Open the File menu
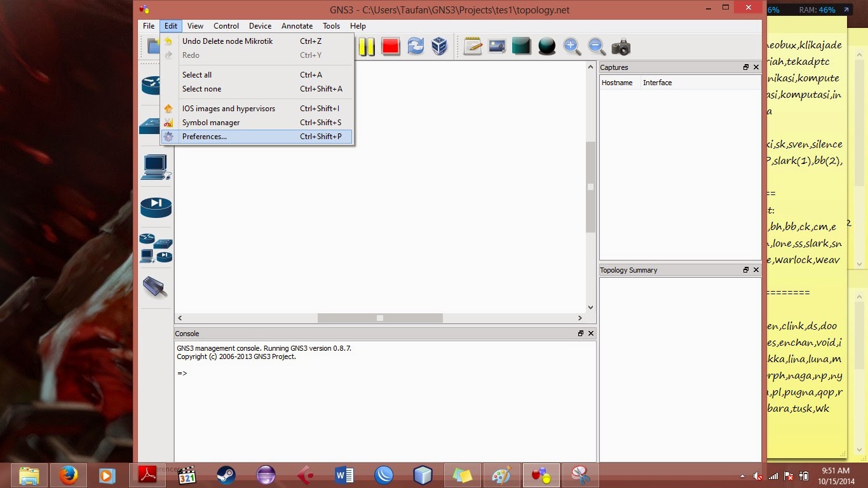The image size is (868, 488). [x=149, y=26]
